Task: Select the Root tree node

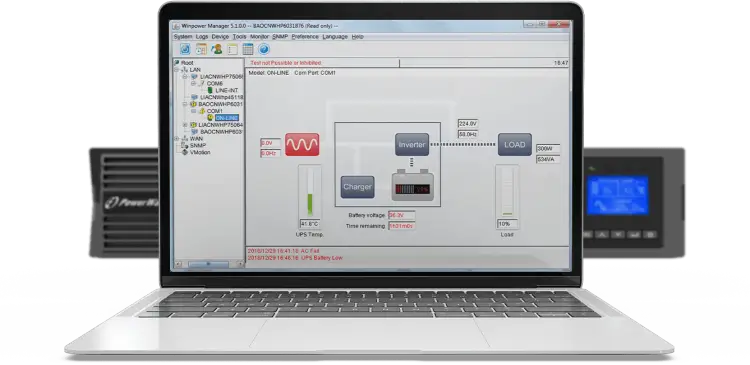Action: tap(187, 63)
